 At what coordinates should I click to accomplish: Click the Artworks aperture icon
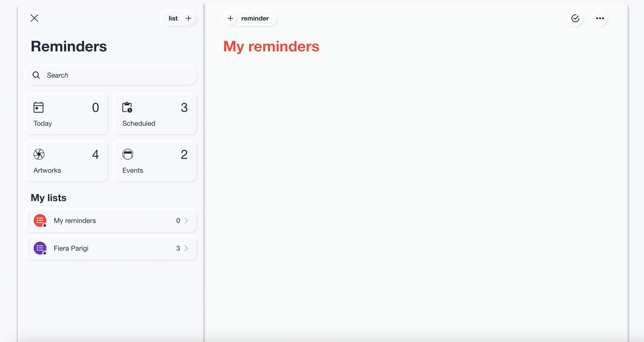coord(39,154)
